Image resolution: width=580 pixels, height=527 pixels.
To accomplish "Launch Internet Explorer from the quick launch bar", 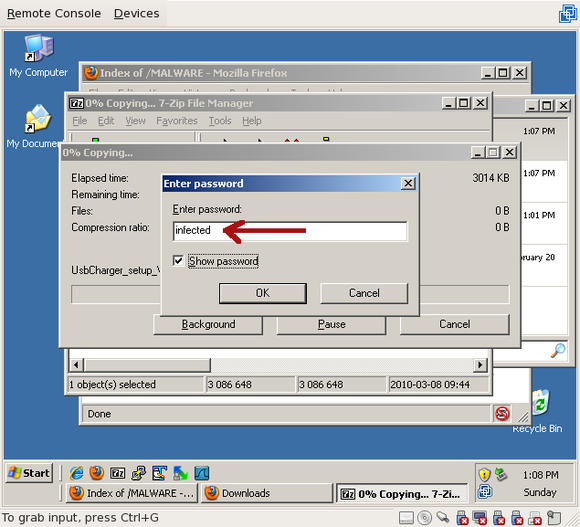I will point(76,473).
